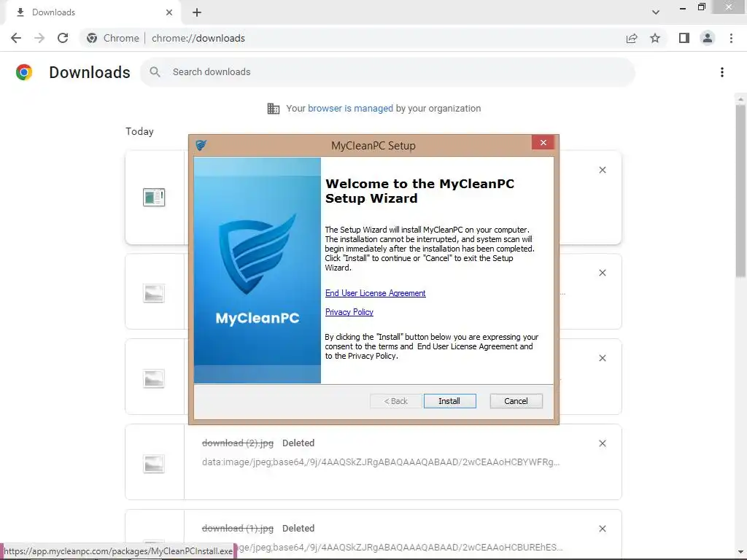Click the scrollbar down arrow
747x560 pixels.
click(740, 553)
